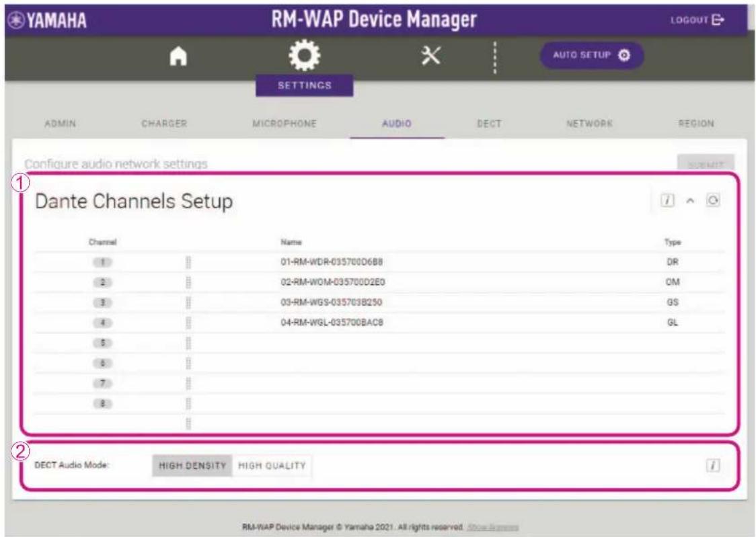Select channel 4 badge
This screenshot has height=537, width=756.
point(102,323)
